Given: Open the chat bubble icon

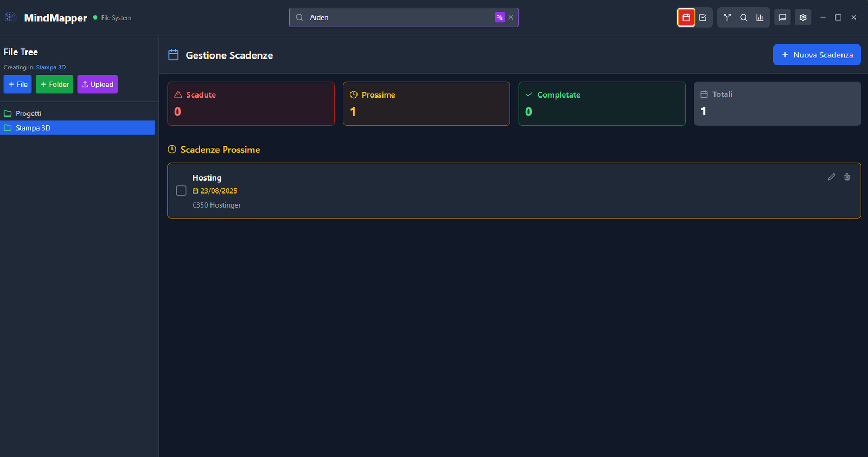Looking at the screenshot, I should point(782,17).
